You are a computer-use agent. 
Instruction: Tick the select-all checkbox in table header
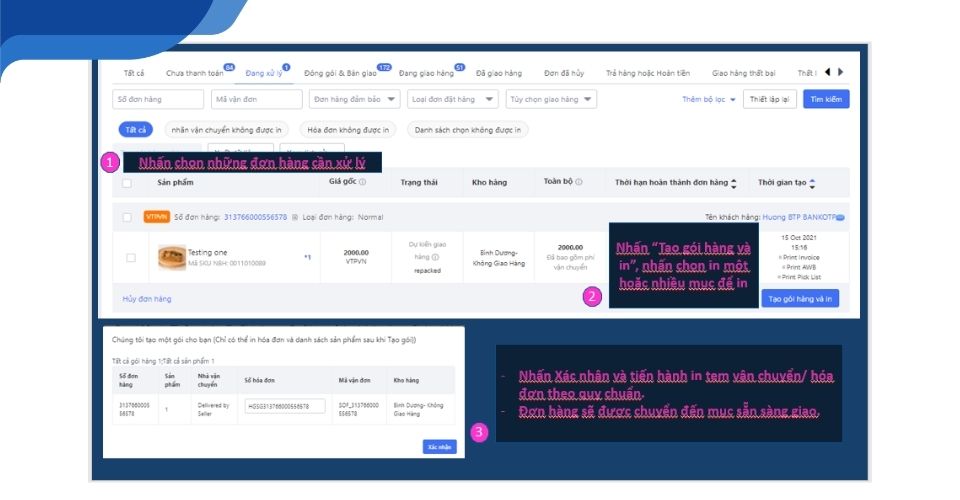[x=127, y=183]
